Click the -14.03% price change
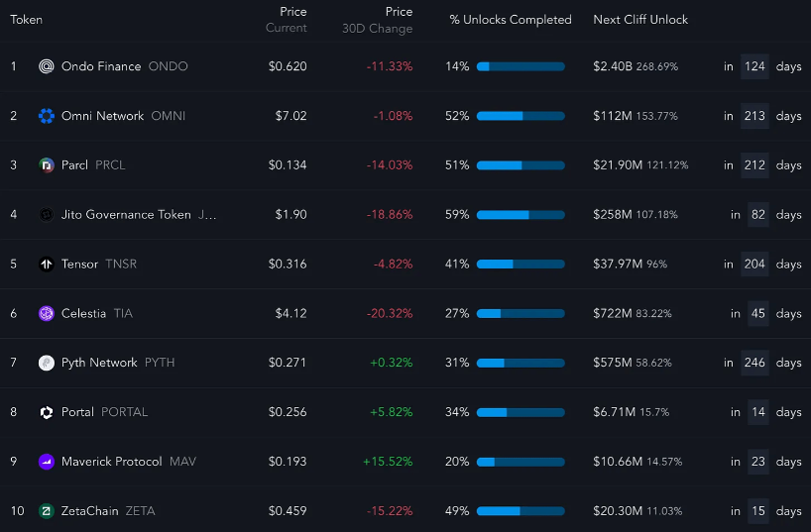The height and width of the screenshot is (532, 811). pyautogui.click(x=390, y=164)
